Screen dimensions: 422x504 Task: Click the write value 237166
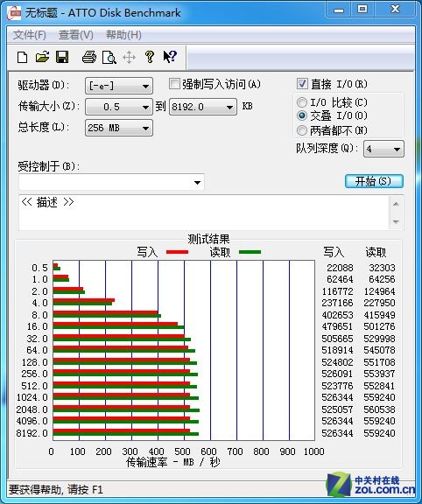coord(337,303)
